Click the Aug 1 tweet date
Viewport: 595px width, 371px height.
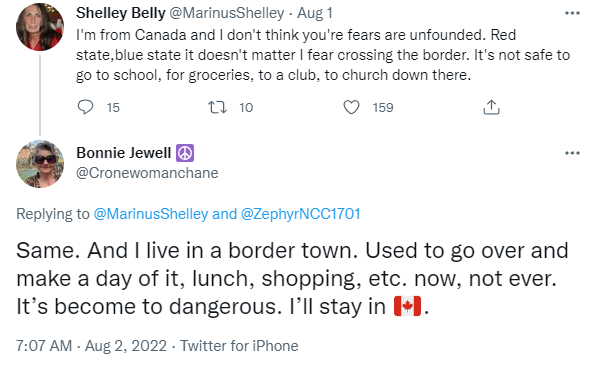315,13
